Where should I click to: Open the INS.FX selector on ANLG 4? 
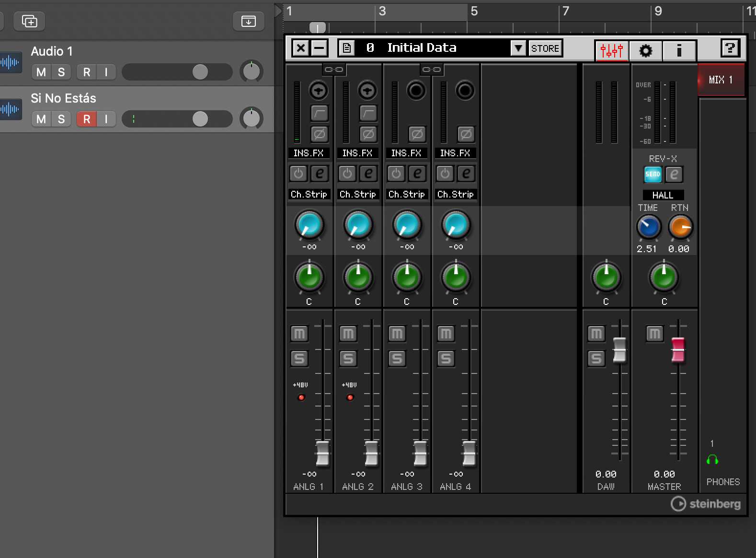455,153
